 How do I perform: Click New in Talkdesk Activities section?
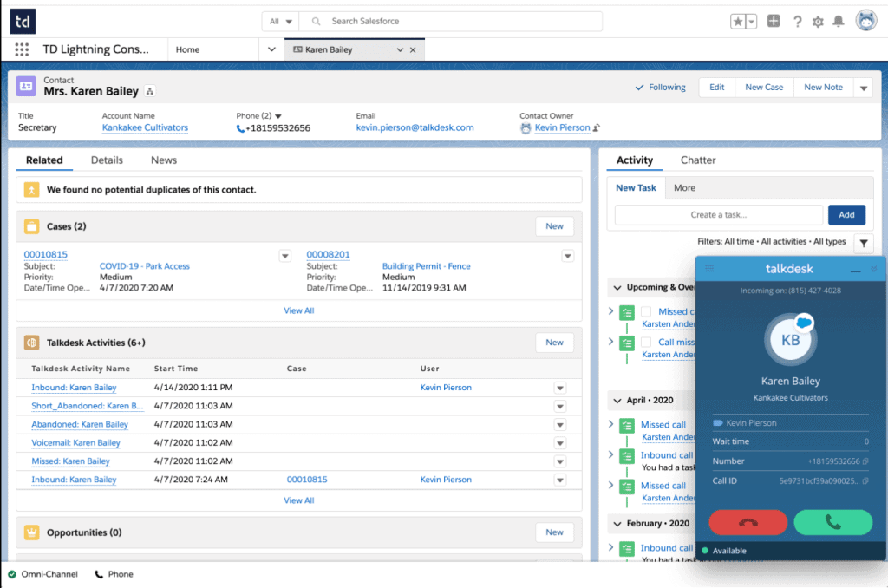pyautogui.click(x=554, y=343)
